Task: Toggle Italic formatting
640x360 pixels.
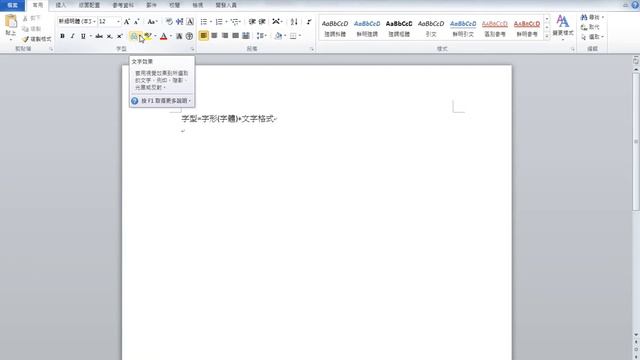Action: tap(73, 36)
